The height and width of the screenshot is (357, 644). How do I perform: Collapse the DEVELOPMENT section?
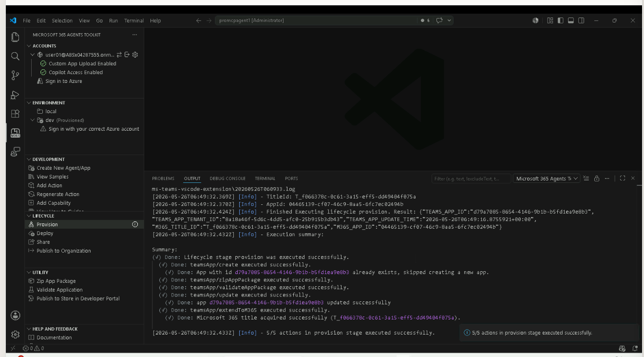click(x=29, y=159)
